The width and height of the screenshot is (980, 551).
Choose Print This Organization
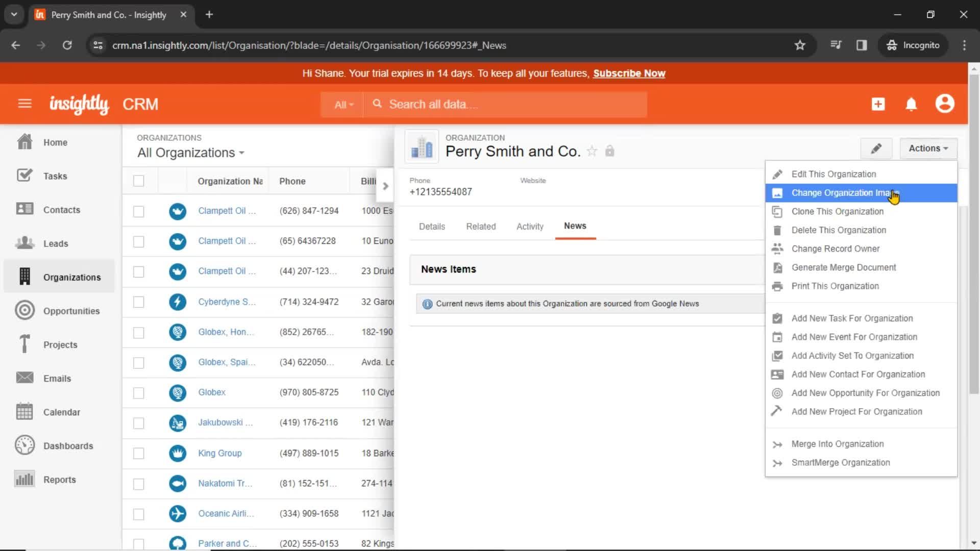tap(861, 286)
